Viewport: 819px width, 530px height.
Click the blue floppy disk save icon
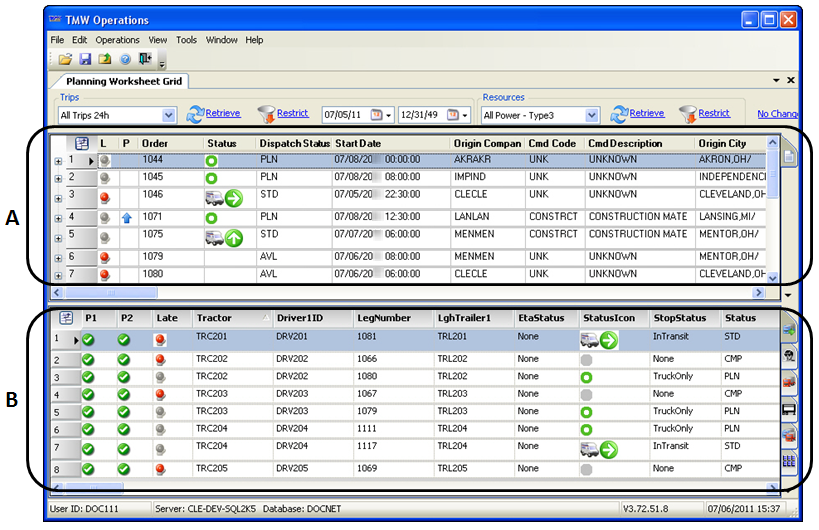85,60
